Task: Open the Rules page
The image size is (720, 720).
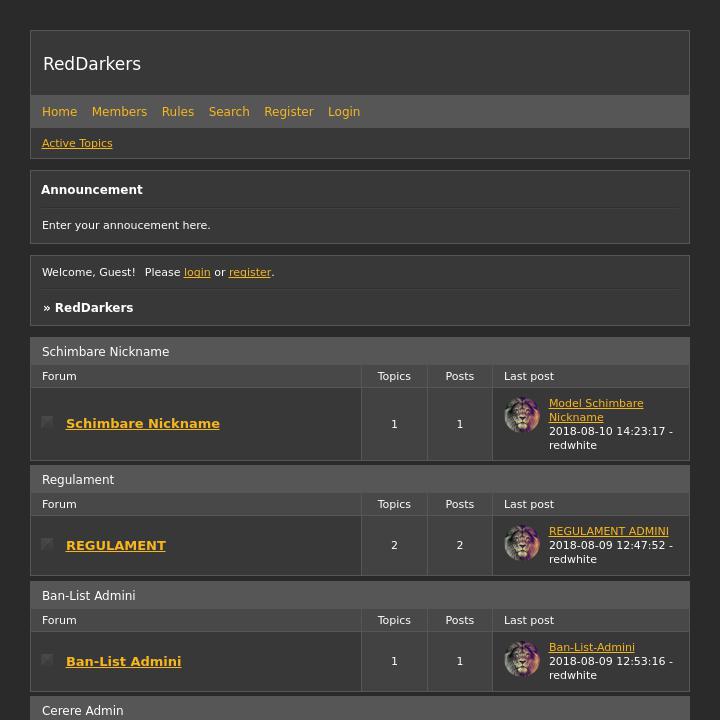Action: (x=178, y=112)
